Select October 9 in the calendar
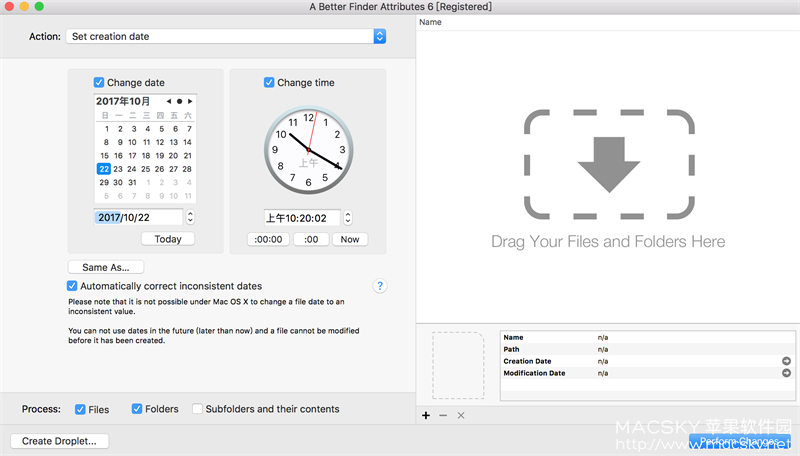 (120, 142)
